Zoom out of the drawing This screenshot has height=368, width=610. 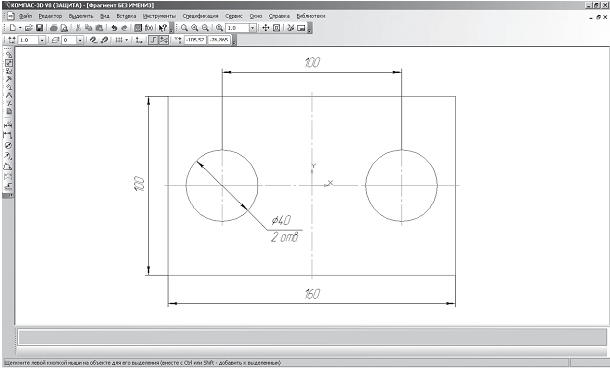click(x=205, y=28)
